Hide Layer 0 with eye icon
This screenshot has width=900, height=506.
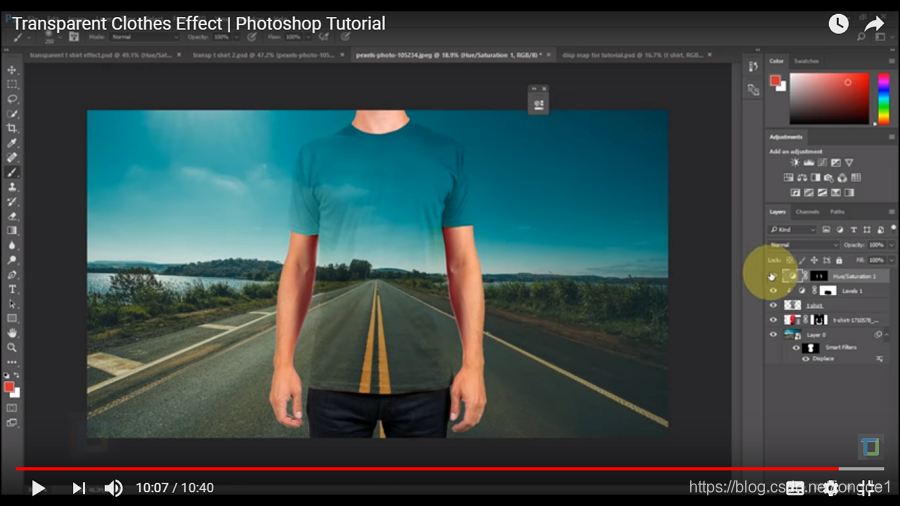pos(773,334)
